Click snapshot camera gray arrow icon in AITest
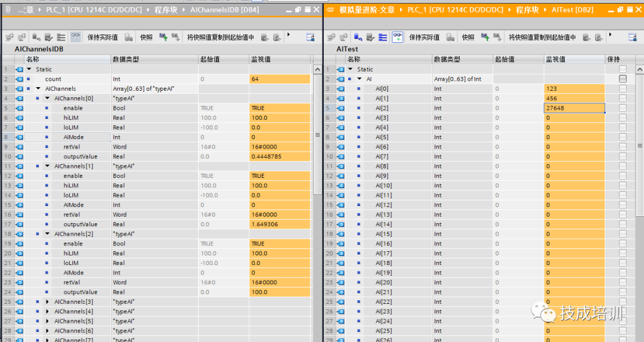 click(497, 38)
